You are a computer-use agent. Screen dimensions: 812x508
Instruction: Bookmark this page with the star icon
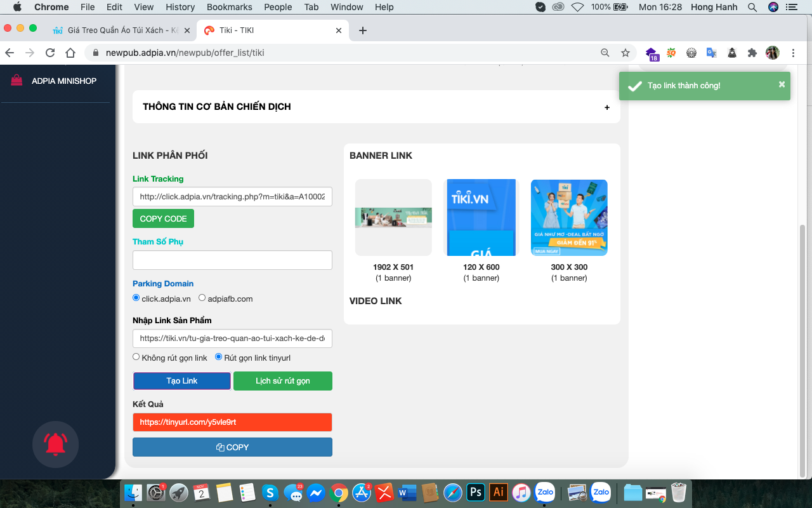point(625,53)
